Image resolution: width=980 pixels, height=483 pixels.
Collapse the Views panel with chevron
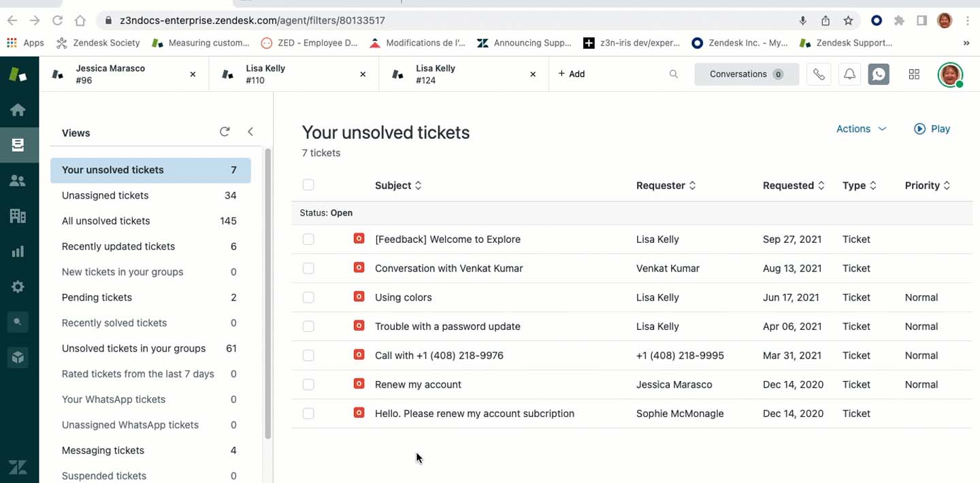pos(250,132)
